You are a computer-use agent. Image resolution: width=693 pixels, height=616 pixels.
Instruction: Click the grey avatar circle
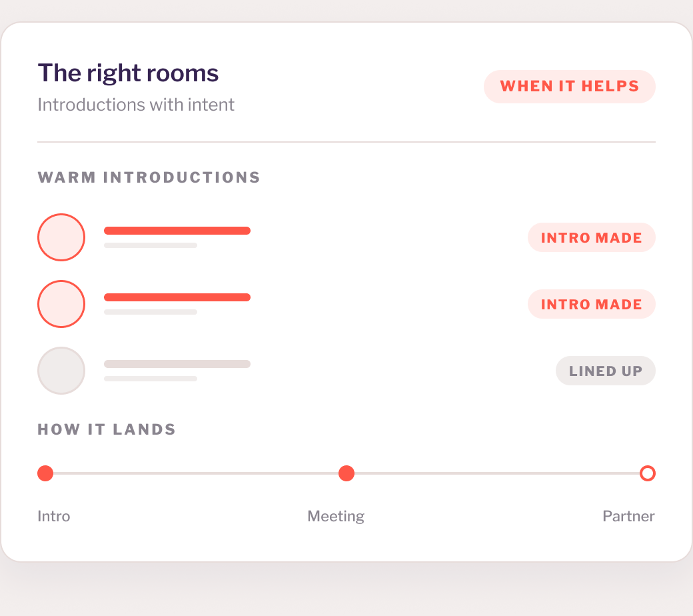click(x=61, y=371)
